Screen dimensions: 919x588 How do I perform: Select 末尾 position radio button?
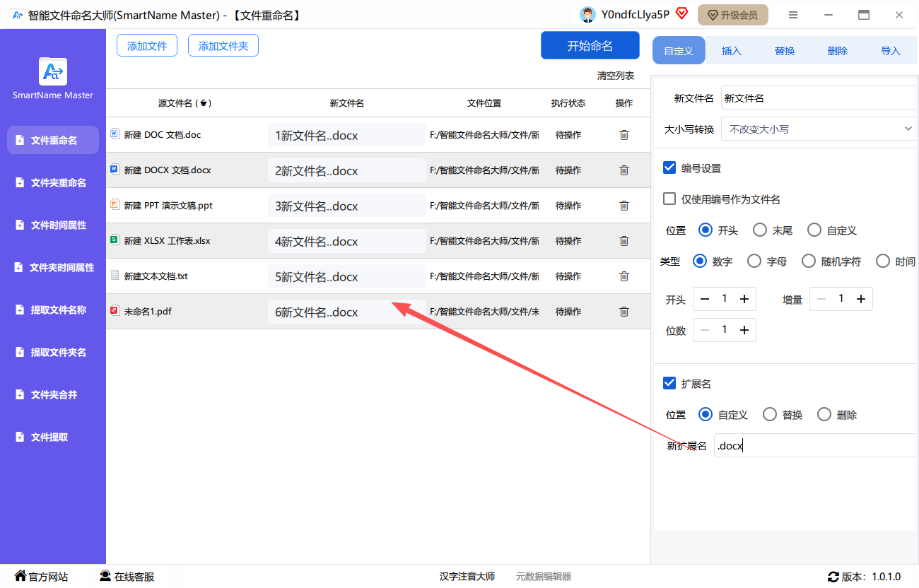[x=760, y=230]
